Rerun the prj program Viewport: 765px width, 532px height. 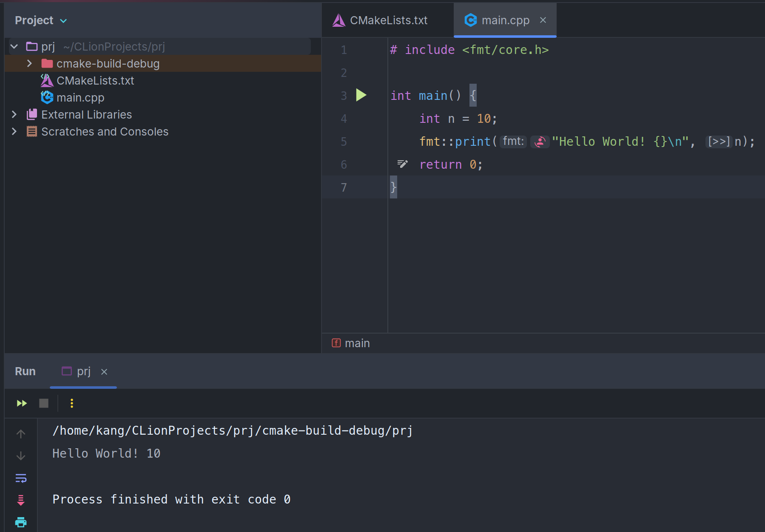tap(22, 403)
